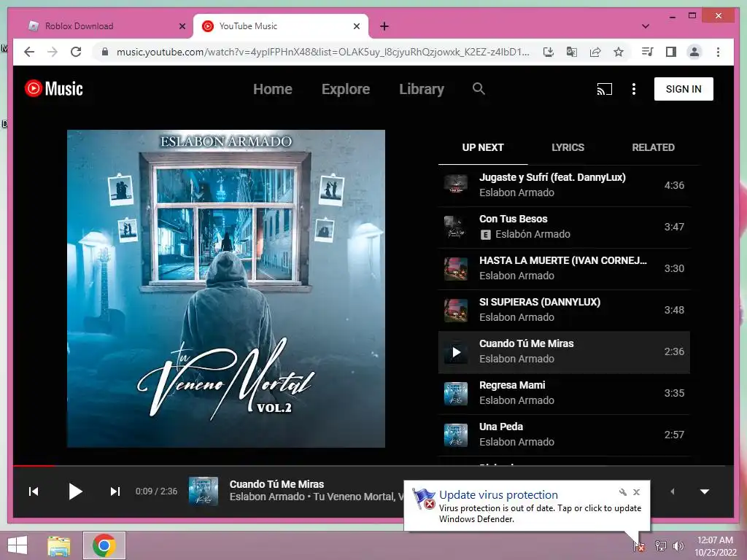
Task: Click the Con Tus Besos thumbnail
Action: point(456,227)
